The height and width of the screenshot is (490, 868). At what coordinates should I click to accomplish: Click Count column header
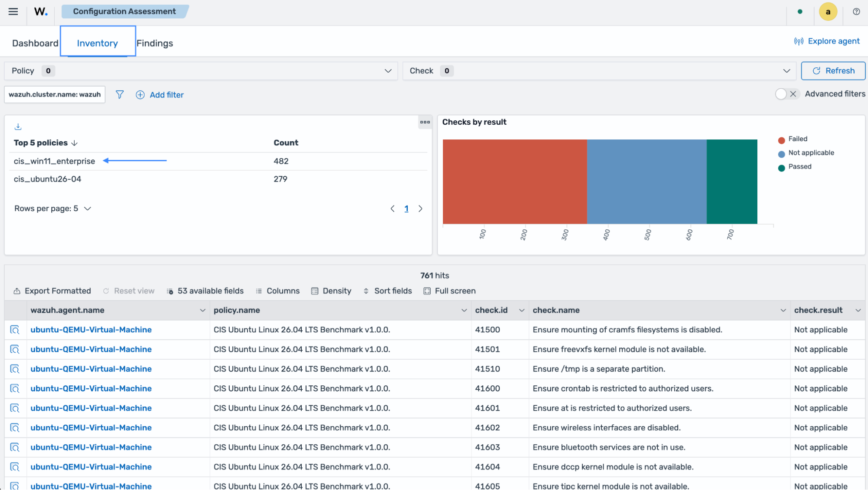pos(286,143)
